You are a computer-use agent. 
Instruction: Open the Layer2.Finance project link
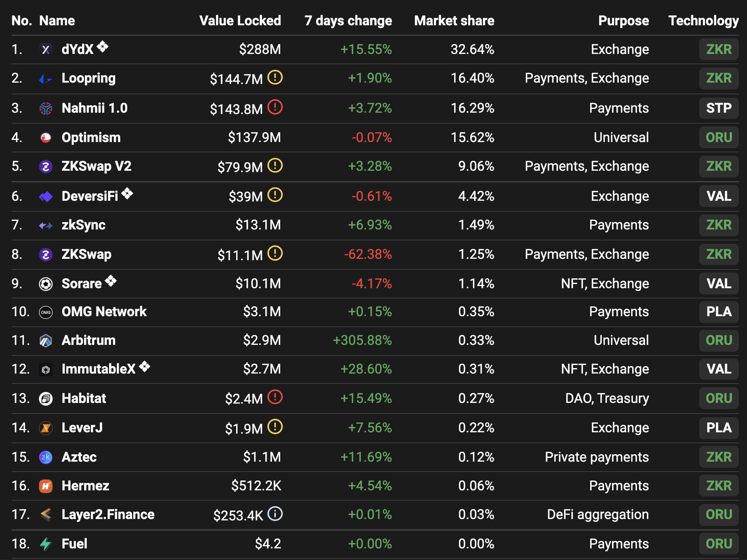(x=108, y=515)
